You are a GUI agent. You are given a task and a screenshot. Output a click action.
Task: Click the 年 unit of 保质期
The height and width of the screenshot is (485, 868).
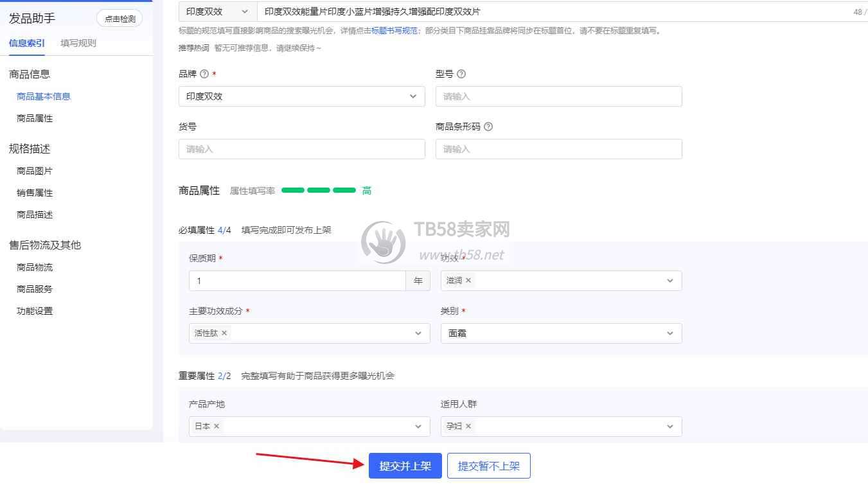(418, 281)
